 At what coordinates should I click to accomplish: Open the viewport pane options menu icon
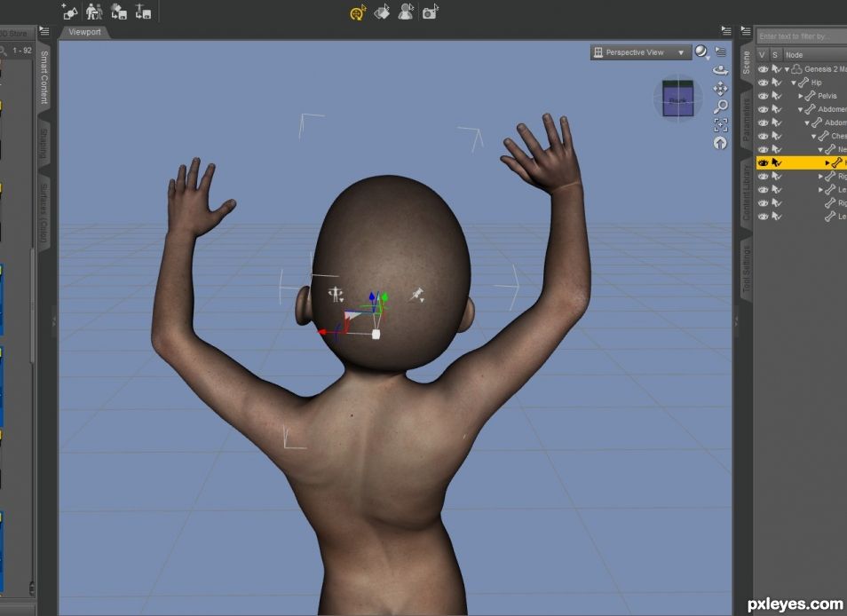[x=726, y=31]
